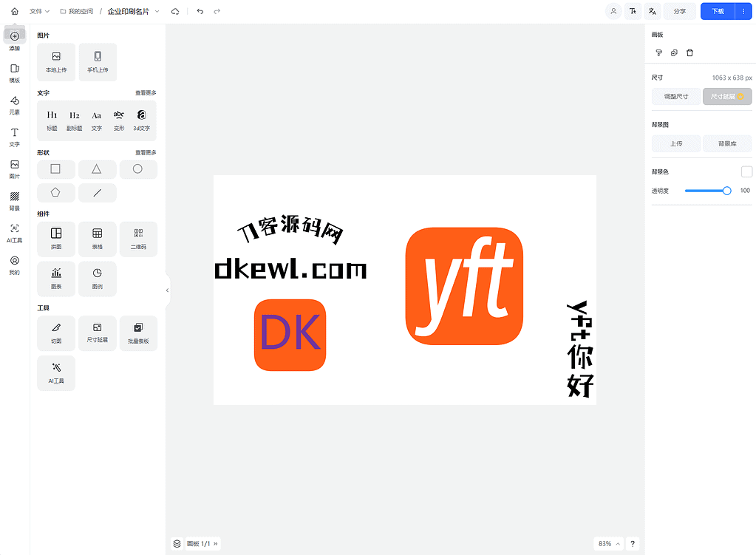The height and width of the screenshot is (555, 756).
Task: Open the 我的空间 folder link
Action: (x=77, y=11)
